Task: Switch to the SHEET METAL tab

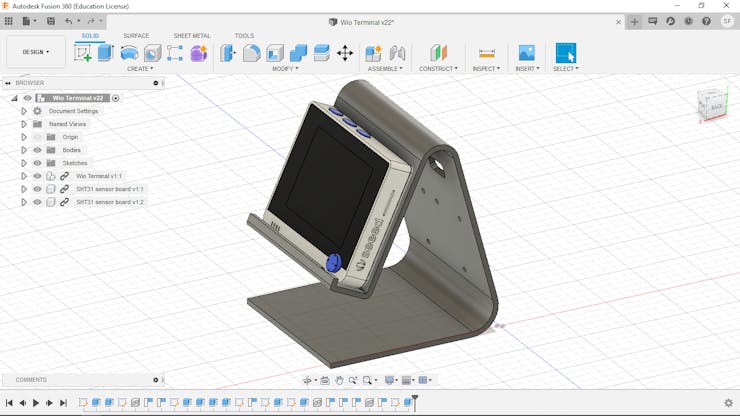Action: pos(192,36)
